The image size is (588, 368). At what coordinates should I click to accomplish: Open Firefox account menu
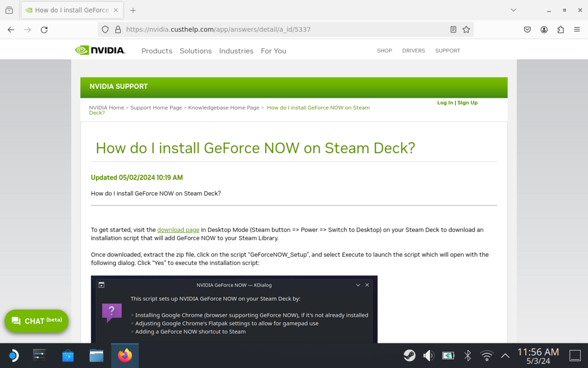point(544,29)
